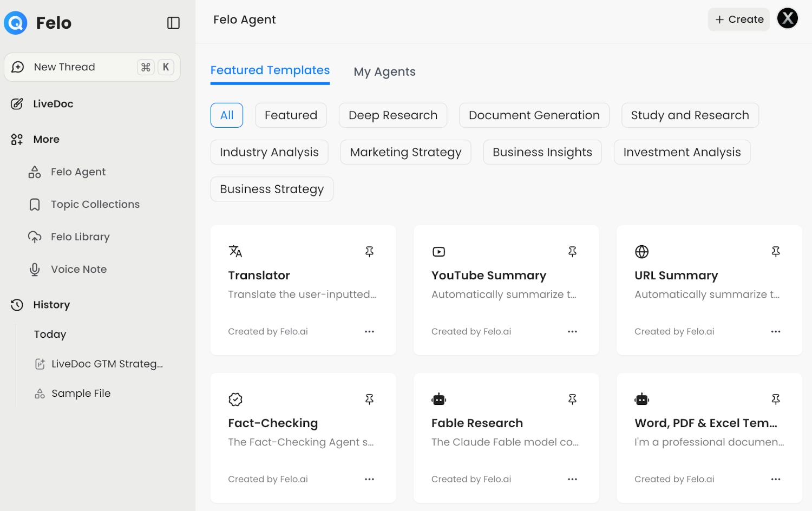
Task: Click the LiveDoc GTM Strategy document icon
Action: pyautogui.click(x=40, y=364)
